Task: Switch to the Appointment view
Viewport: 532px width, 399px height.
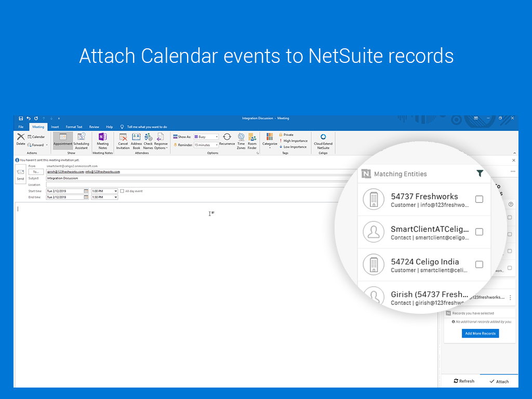Action: pyautogui.click(x=63, y=141)
